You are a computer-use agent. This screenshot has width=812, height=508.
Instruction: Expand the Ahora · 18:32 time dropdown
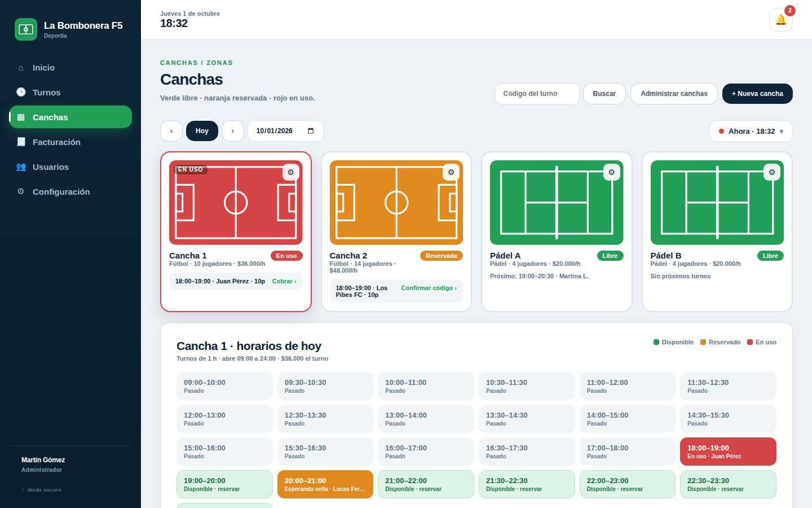pos(751,132)
